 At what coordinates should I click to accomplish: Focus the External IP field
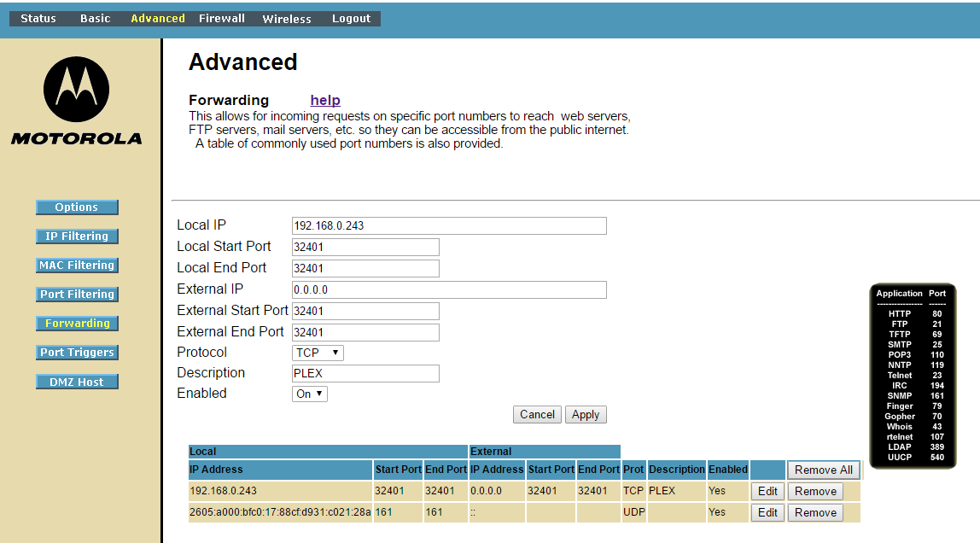[x=449, y=289]
